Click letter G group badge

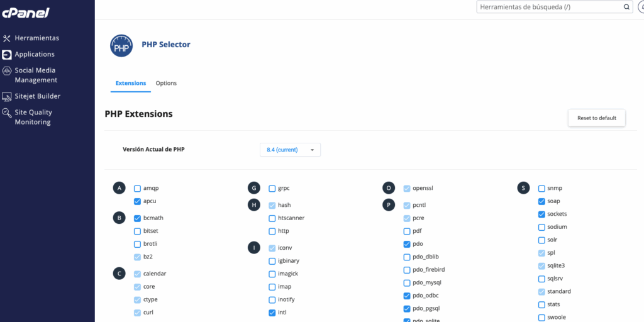(254, 188)
